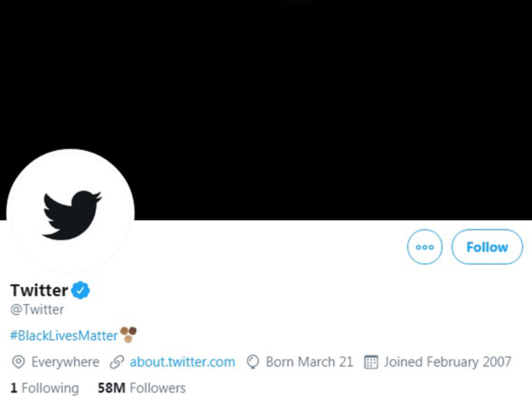Click the @Twitter handle text
The image size is (532, 399).
click(37, 309)
